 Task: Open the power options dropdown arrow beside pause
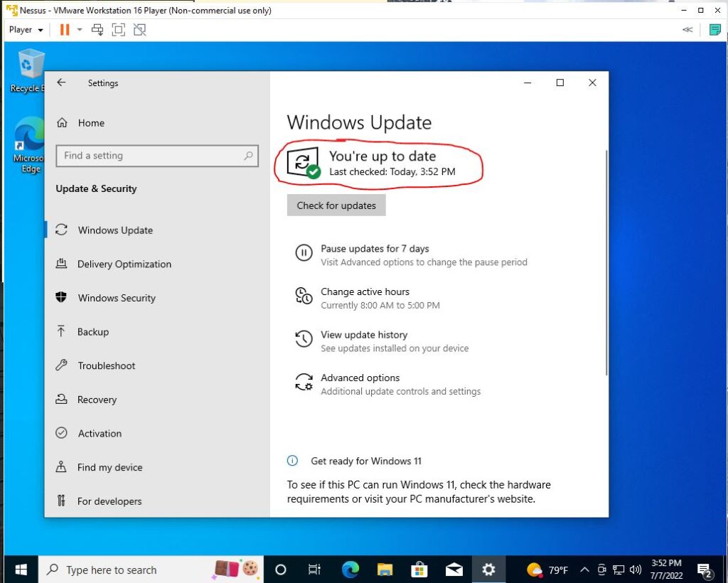point(80,30)
